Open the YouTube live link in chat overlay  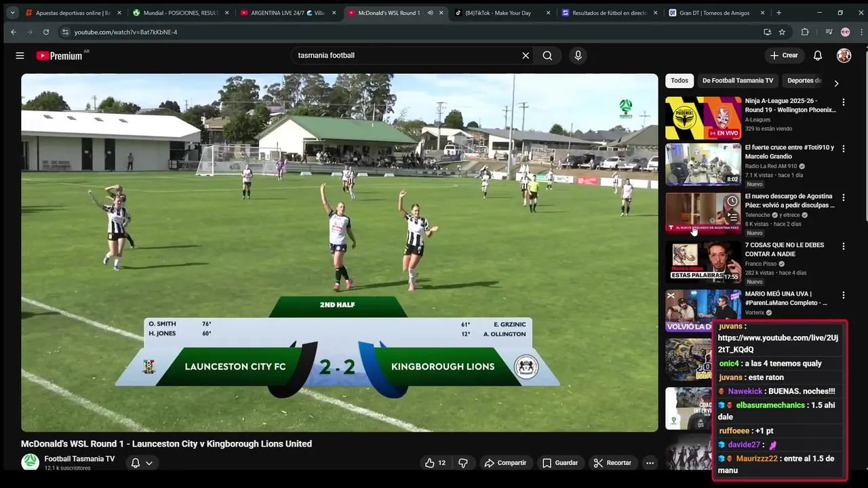click(x=778, y=344)
